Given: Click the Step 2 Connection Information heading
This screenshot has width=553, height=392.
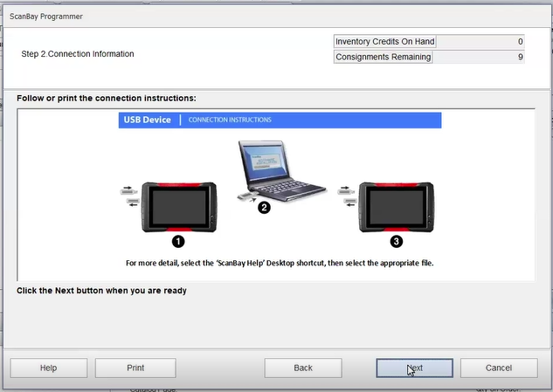Looking at the screenshot, I should tap(78, 54).
